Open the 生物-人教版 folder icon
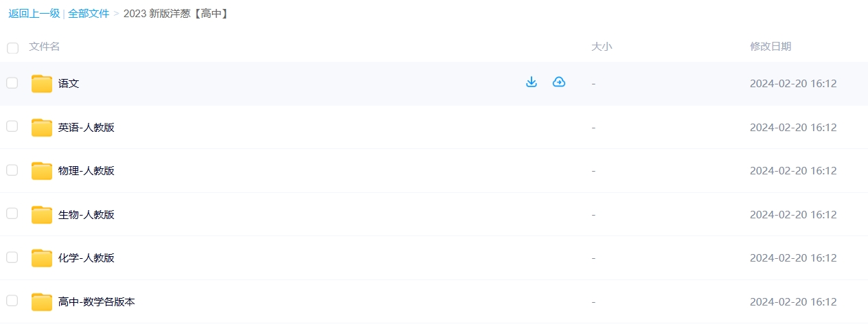The height and width of the screenshot is (333, 868). (x=42, y=215)
